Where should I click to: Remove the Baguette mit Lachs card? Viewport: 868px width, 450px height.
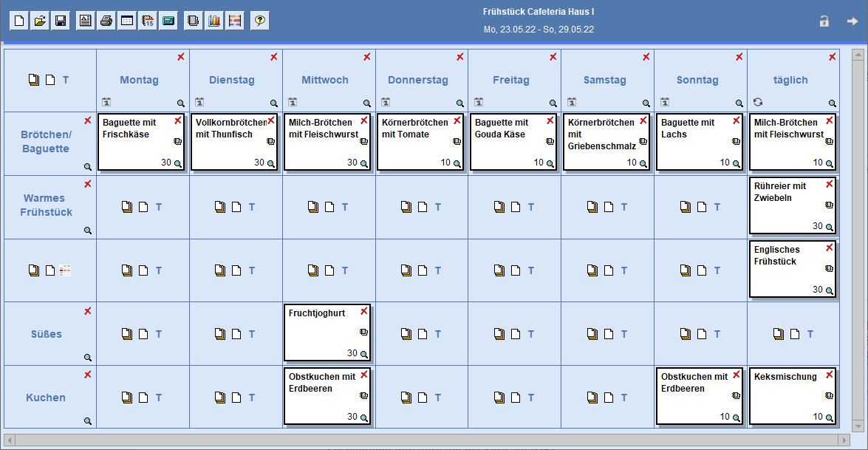737,120
